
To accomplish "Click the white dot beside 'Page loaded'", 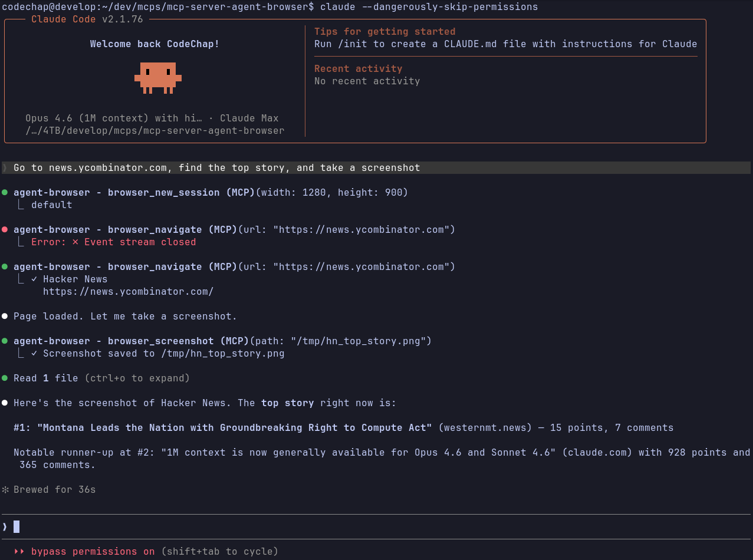I will pyautogui.click(x=5, y=317).
